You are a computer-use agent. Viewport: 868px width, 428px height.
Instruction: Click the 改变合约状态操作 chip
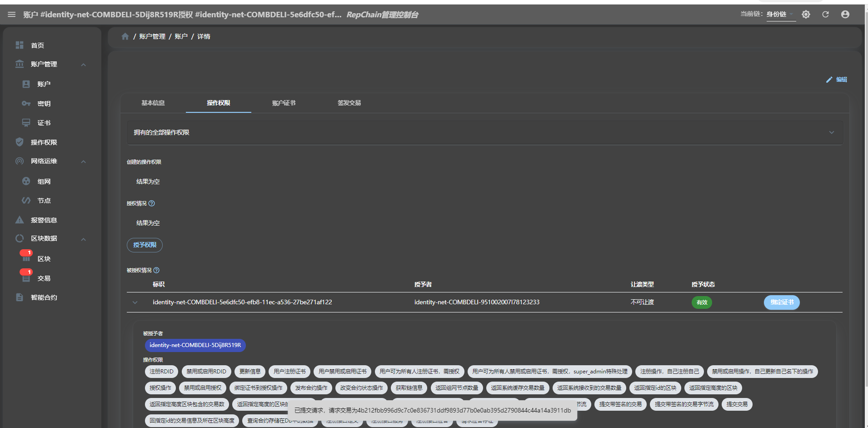pyautogui.click(x=362, y=388)
